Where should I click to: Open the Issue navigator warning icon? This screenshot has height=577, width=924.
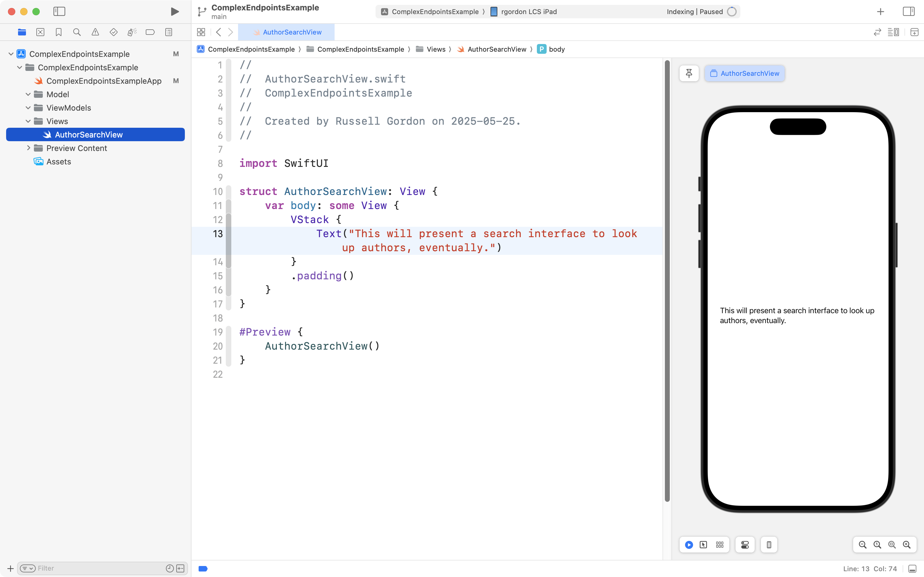[95, 32]
